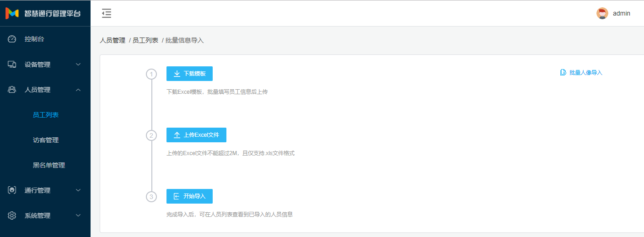This screenshot has width=644, height=237.
Task: Click the import icon in 开始导入
Action: 177,196
